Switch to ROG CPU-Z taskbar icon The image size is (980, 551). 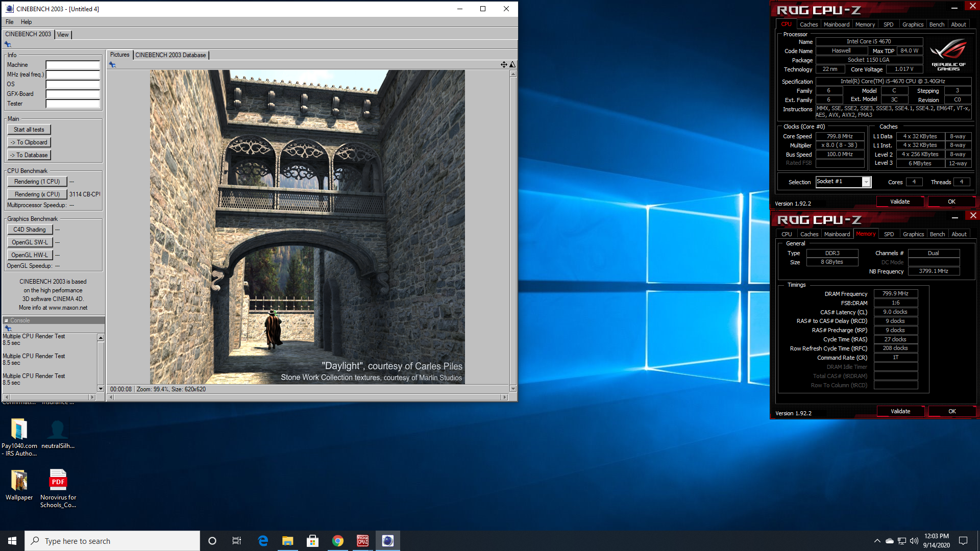362,541
